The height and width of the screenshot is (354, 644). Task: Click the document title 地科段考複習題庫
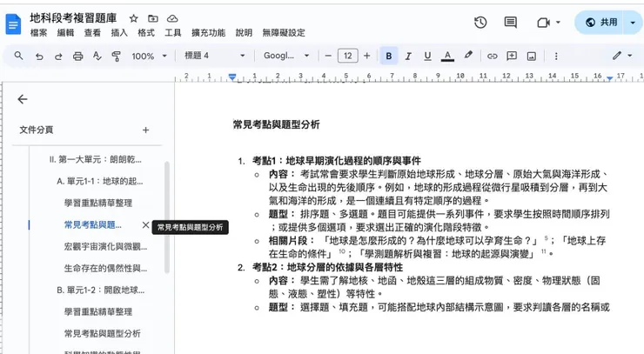tap(73, 18)
